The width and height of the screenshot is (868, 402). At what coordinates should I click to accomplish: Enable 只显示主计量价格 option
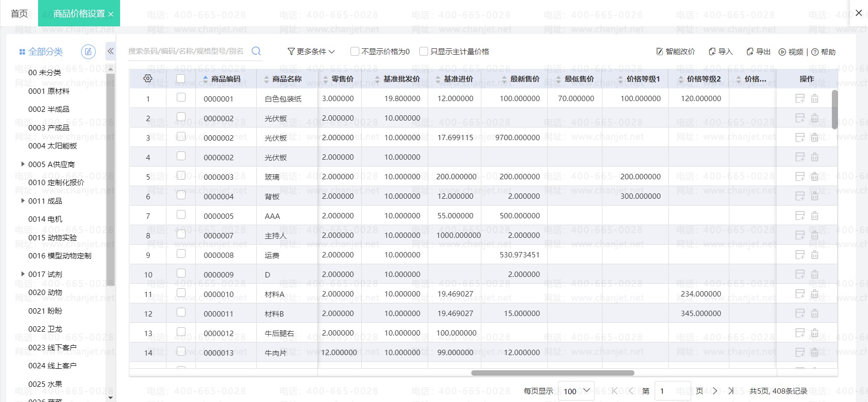[x=424, y=51]
